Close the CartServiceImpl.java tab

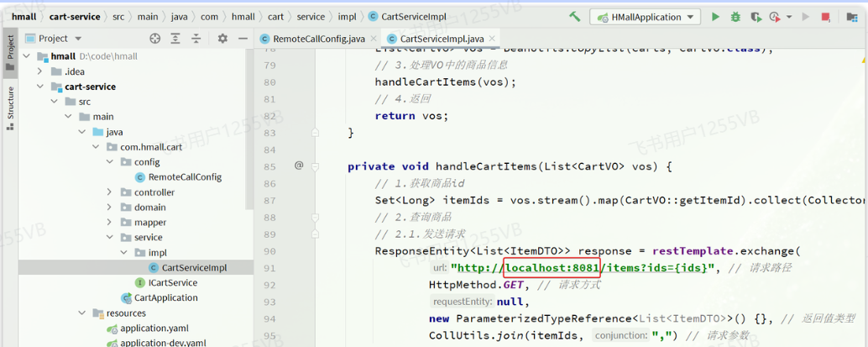(491, 39)
